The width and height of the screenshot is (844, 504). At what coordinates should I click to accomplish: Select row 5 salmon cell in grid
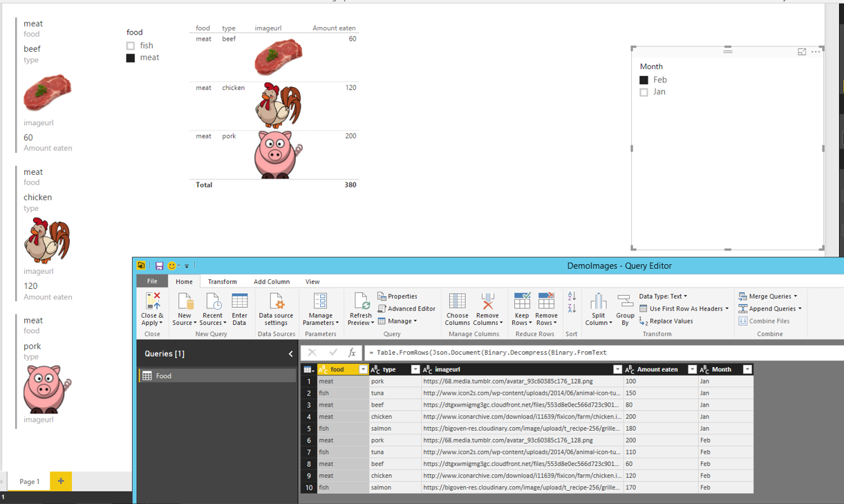point(395,429)
